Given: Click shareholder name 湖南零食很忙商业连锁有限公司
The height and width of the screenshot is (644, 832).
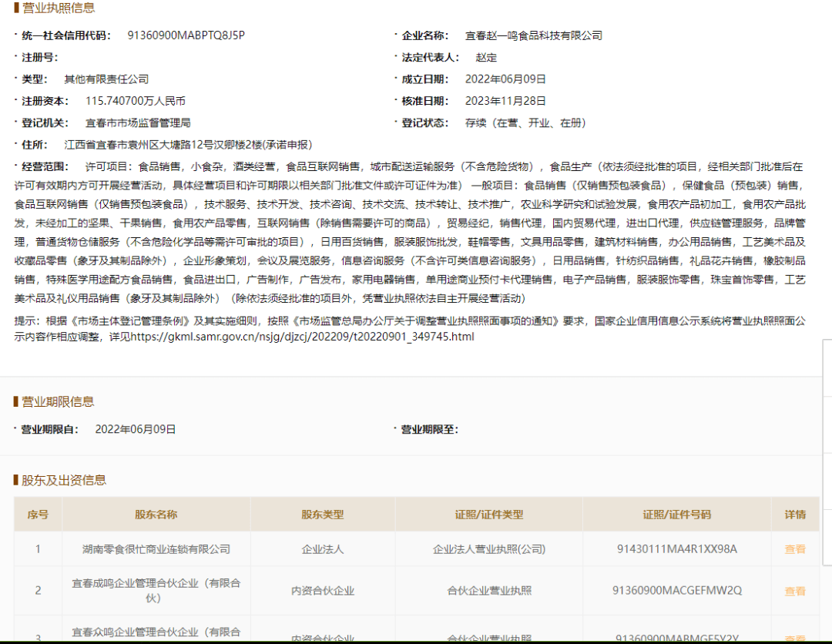Looking at the screenshot, I should (156, 549).
